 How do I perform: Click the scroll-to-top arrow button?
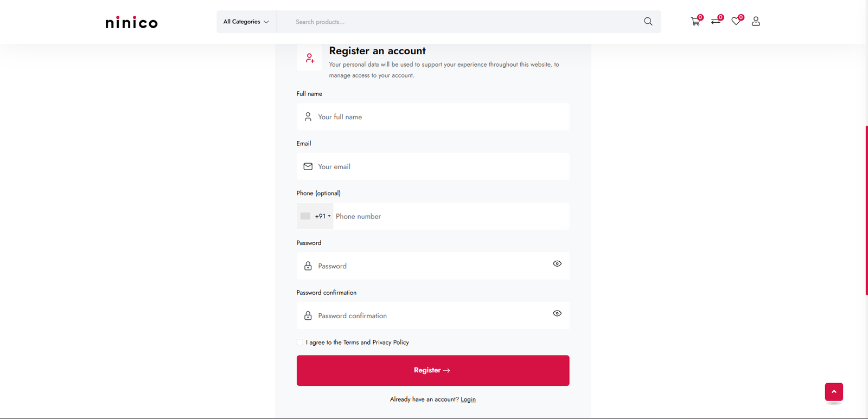pyautogui.click(x=834, y=392)
